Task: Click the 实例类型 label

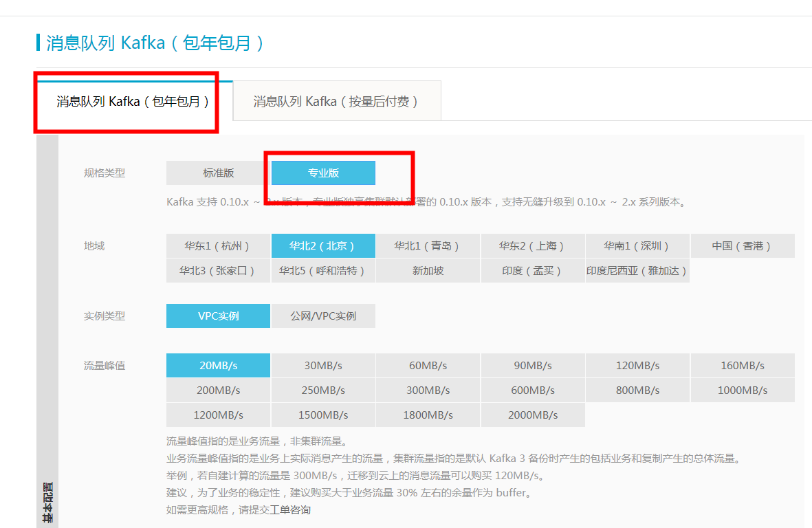Action: (x=105, y=316)
